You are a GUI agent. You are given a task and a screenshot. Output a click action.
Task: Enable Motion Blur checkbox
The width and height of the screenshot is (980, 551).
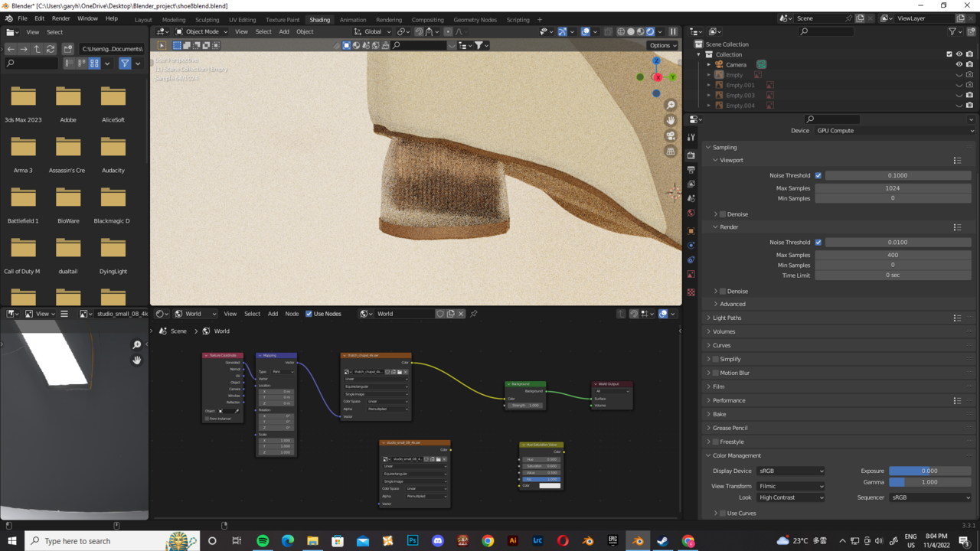[715, 373]
